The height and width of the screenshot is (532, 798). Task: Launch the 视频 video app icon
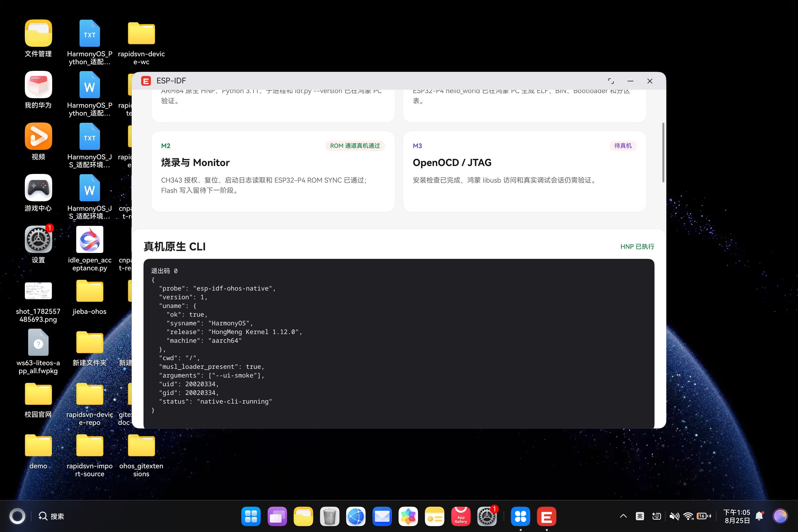coord(38,136)
